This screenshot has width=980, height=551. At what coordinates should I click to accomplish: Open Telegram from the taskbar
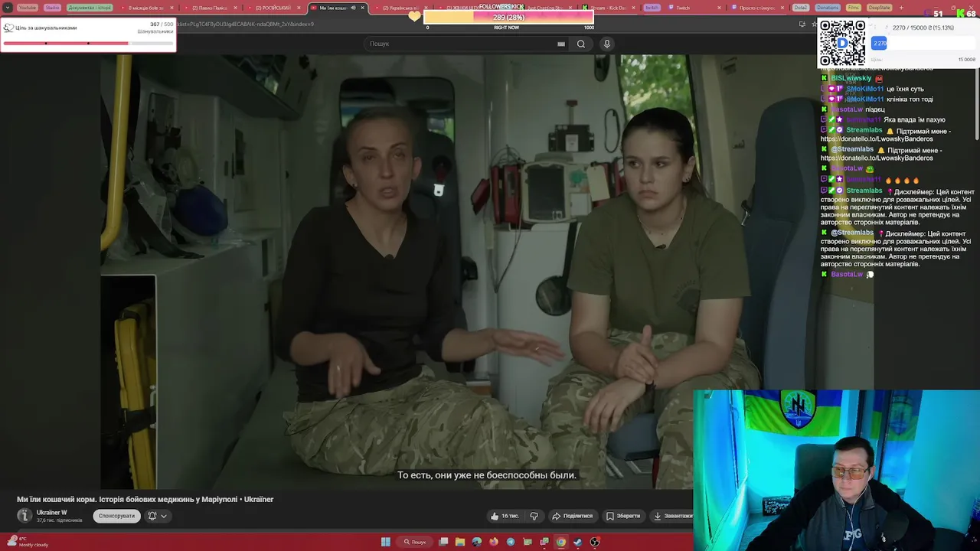pos(511,542)
